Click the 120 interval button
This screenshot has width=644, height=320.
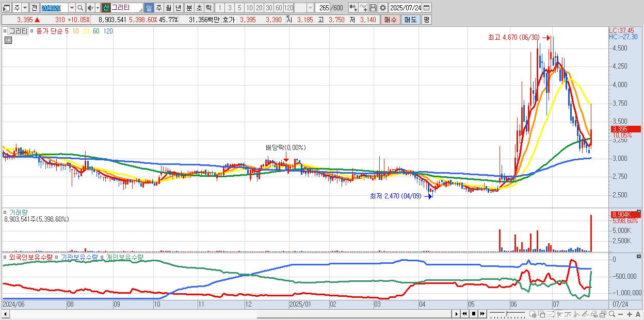(x=289, y=8)
